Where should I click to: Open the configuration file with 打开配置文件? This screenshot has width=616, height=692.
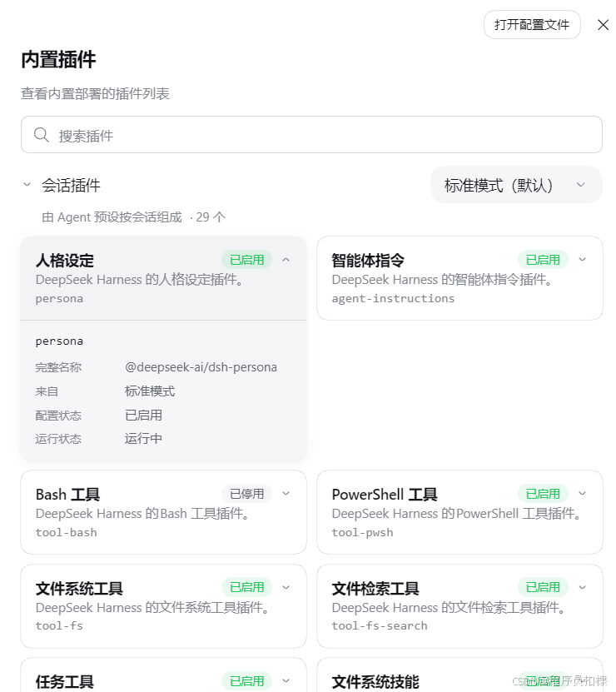(x=532, y=25)
